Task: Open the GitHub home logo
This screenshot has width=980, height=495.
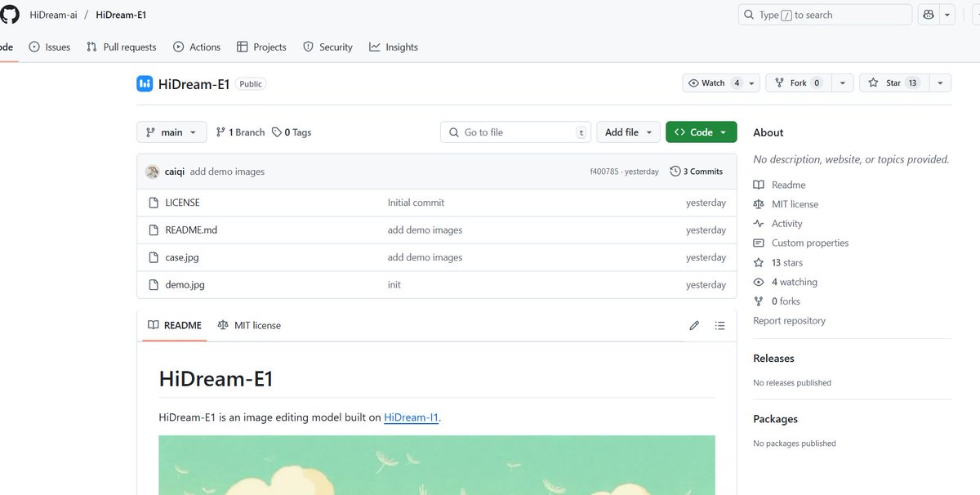Action: pos(9,15)
